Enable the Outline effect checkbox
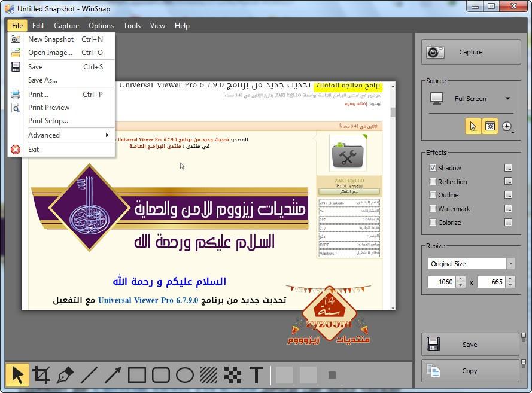This screenshot has height=393, width=532. pyautogui.click(x=433, y=195)
